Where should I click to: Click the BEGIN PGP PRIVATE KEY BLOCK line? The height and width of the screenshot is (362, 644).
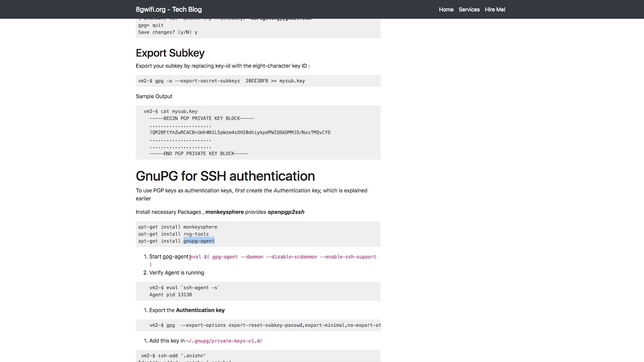(202, 118)
